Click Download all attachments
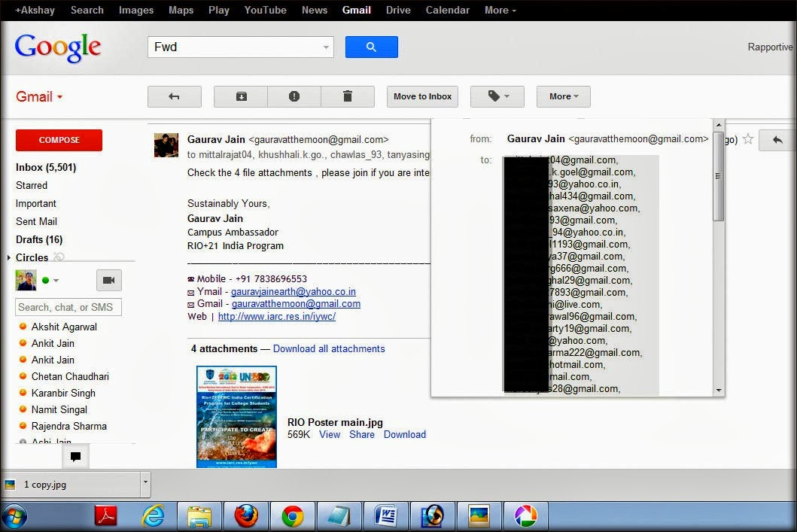797x532 pixels. [330, 348]
